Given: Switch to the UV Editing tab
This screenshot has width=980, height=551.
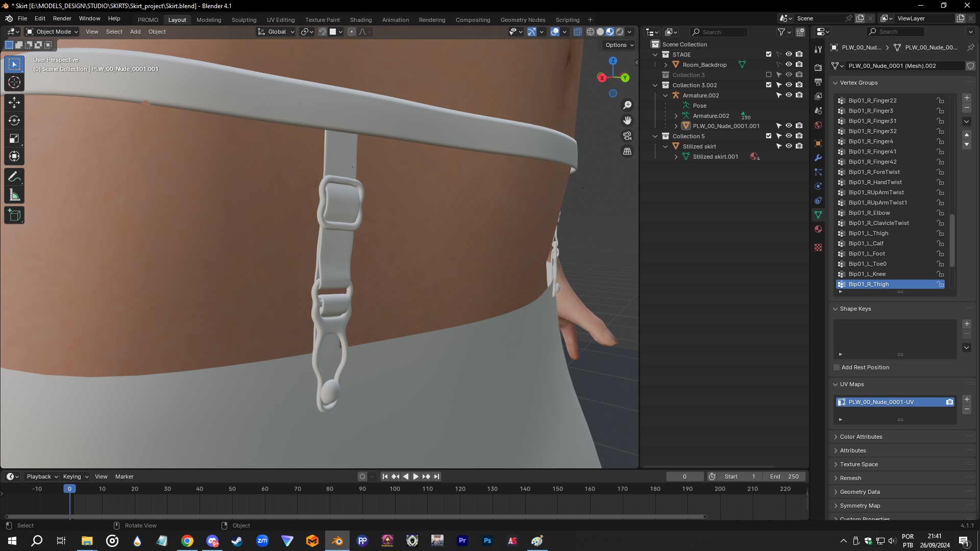Looking at the screenshot, I should click(x=281, y=20).
